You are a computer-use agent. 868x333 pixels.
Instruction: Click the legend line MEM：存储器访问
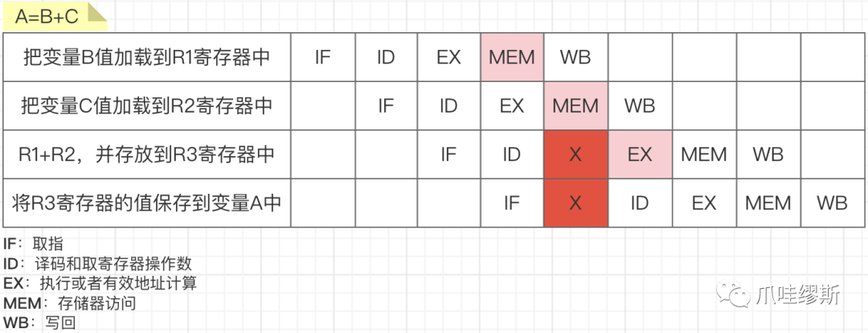69,303
